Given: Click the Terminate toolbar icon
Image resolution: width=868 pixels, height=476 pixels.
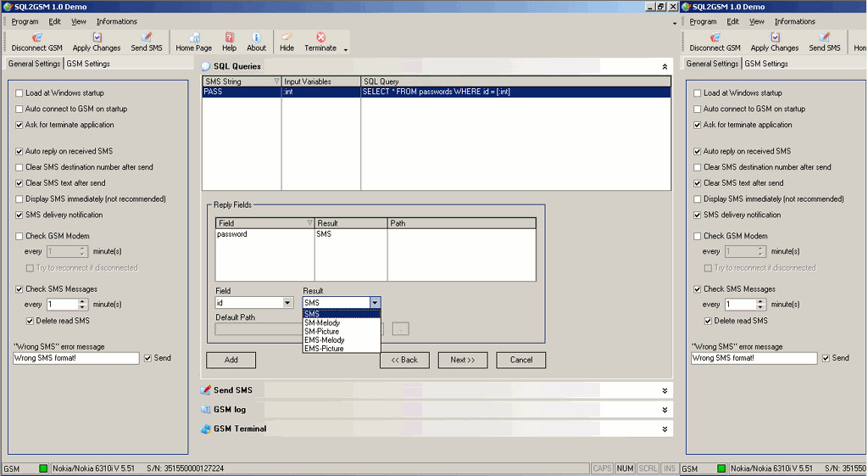Looking at the screenshot, I should point(320,37).
